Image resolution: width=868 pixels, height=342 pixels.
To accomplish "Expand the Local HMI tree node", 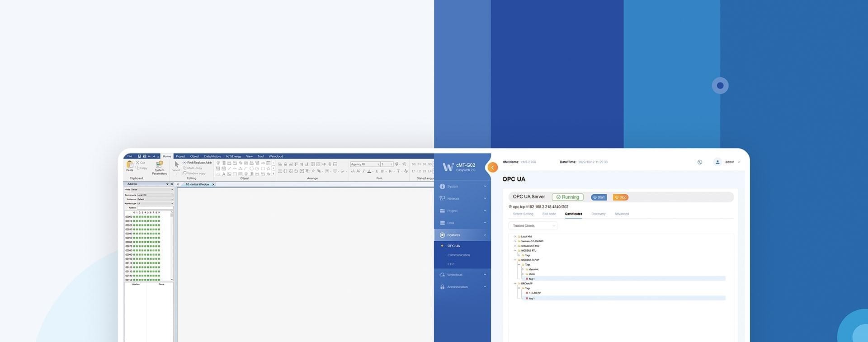I will (x=515, y=237).
